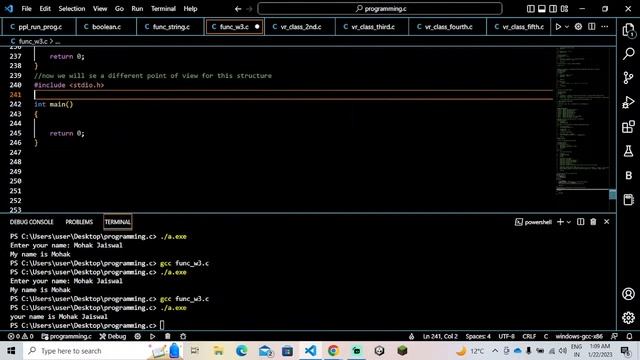Select the TERMINAL panel tab
Image resolution: width=640 pixels, height=360 pixels.
(x=118, y=222)
